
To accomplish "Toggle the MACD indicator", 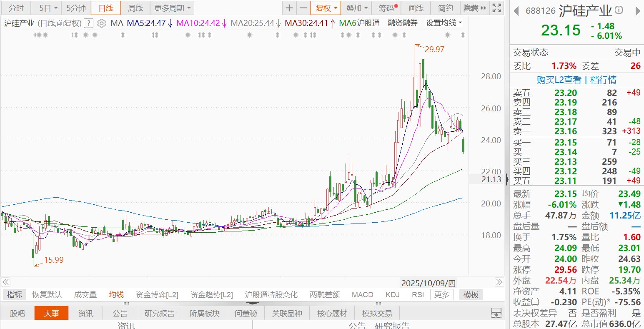I will (x=362, y=295).
